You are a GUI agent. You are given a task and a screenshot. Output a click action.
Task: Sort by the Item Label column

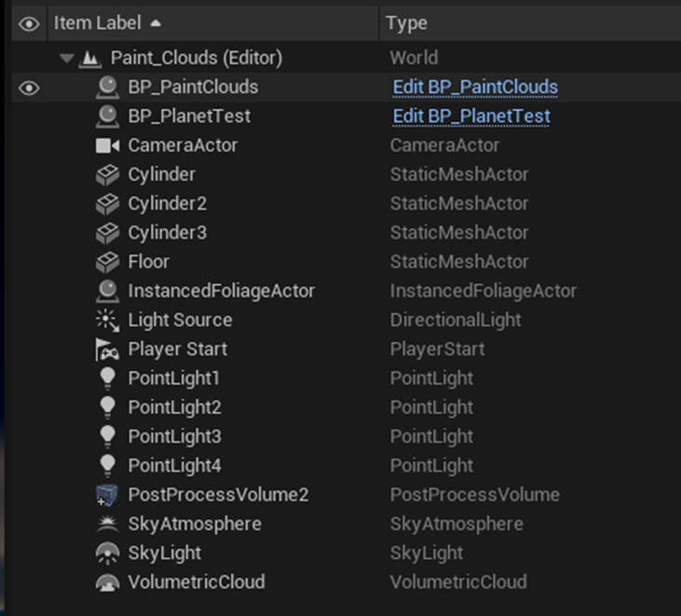(98, 23)
